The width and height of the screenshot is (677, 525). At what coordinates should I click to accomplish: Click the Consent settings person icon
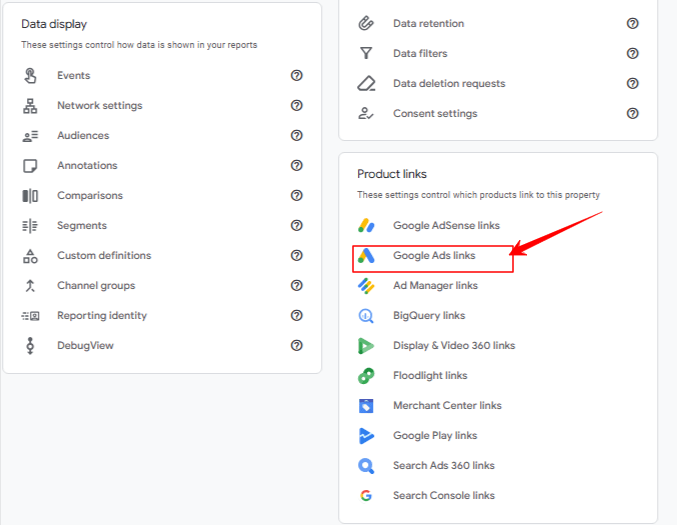(x=366, y=114)
